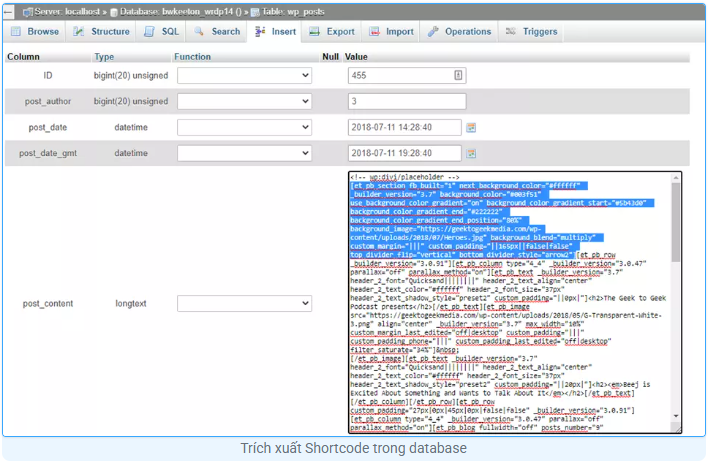Image resolution: width=708 pixels, height=463 pixels.
Task: Open Function dropdown for post_date_gmt row
Action: click(x=244, y=153)
